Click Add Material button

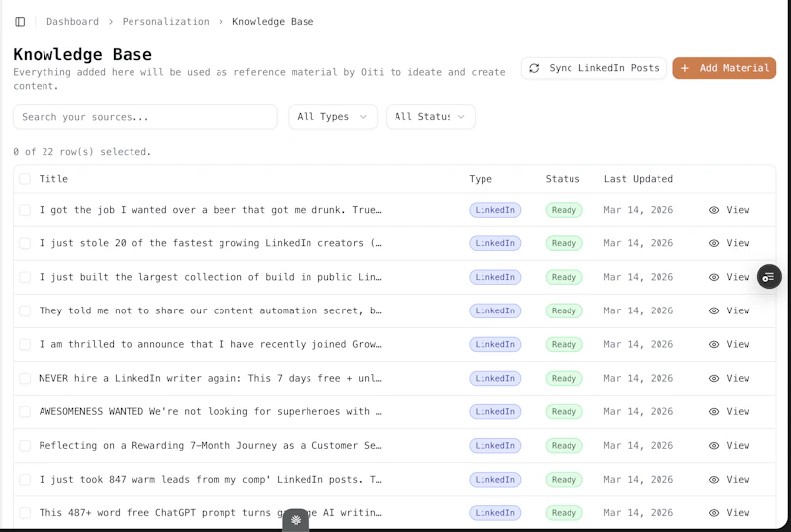coord(725,68)
